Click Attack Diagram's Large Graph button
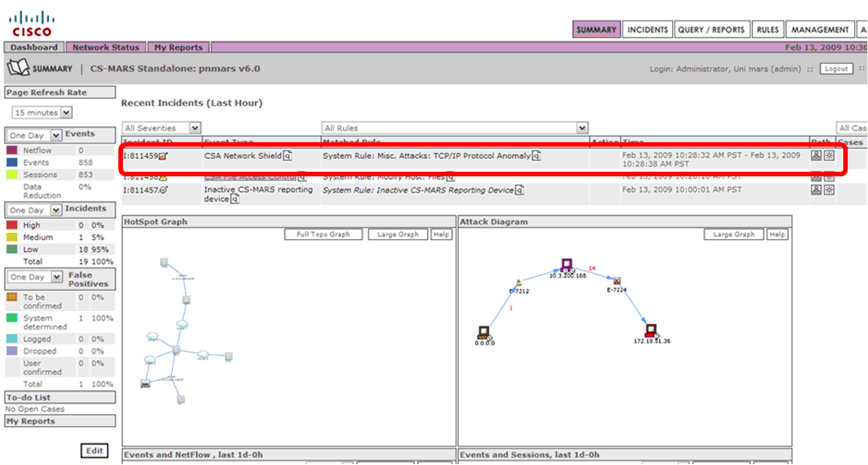Viewport: 868px width, 465px height. tap(734, 234)
